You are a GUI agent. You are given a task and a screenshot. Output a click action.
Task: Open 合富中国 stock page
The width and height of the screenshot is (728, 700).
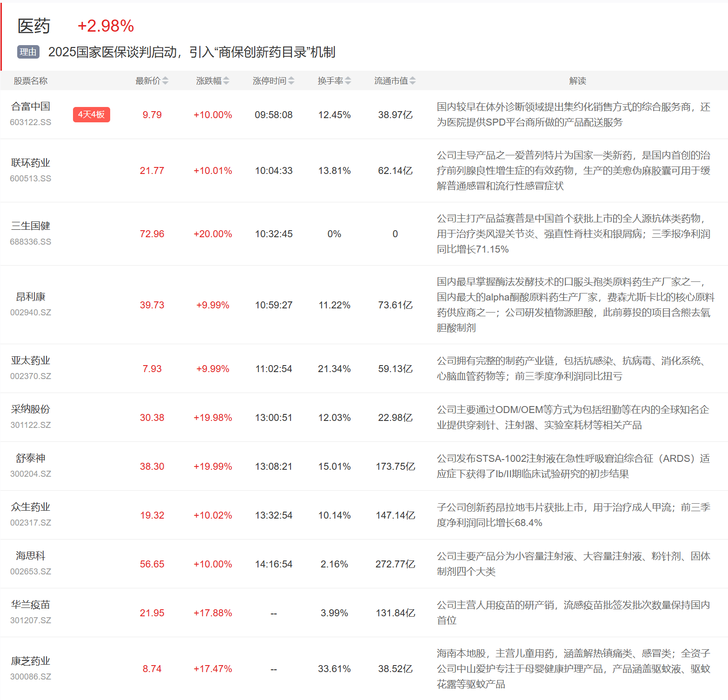(x=31, y=107)
